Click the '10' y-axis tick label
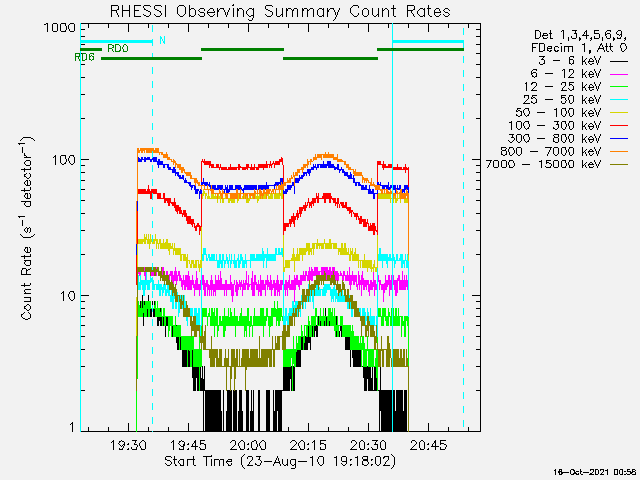The height and width of the screenshot is (480, 640). click(x=68, y=295)
